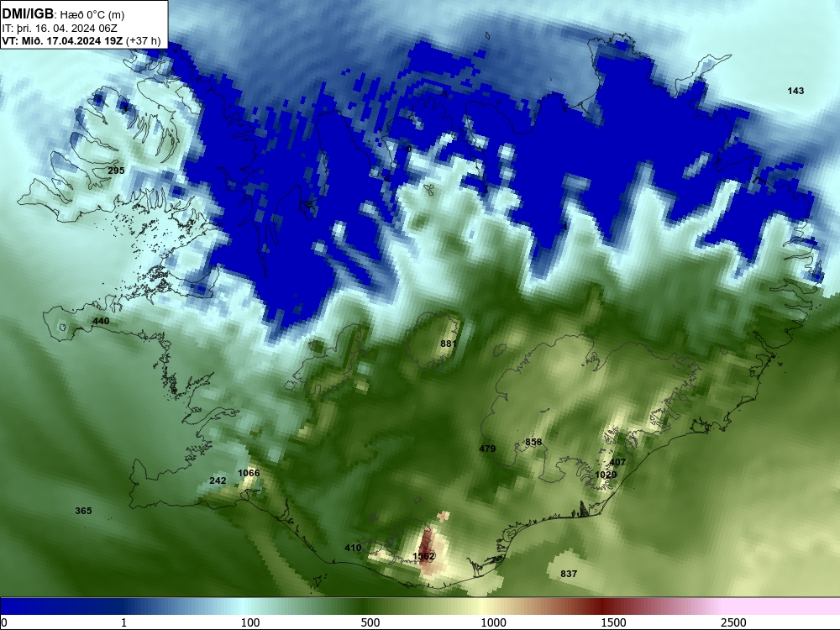The height and width of the screenshot is (630, 840).
Task: Click the 1500 label on the legend
Action: coord(613,622)
